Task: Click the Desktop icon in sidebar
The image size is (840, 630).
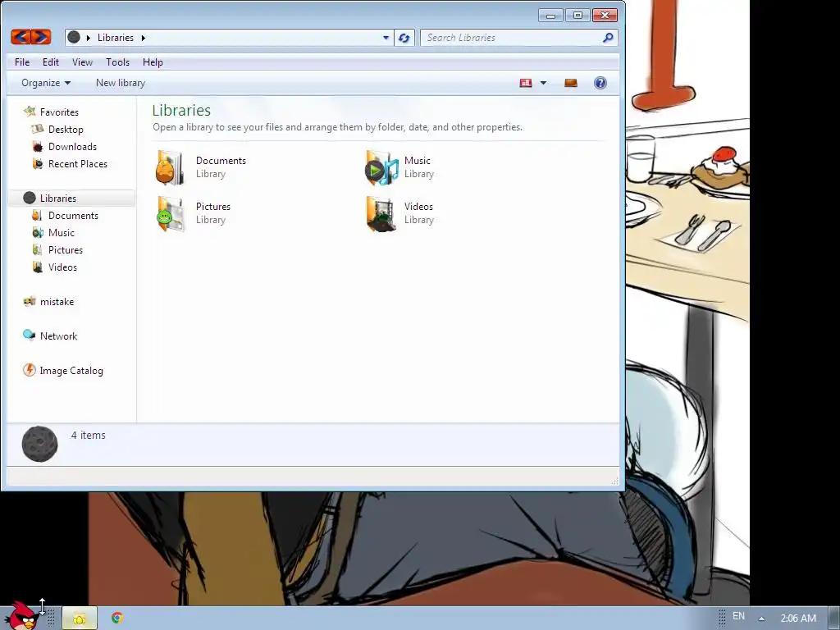Action: click(x=38, y=129)
